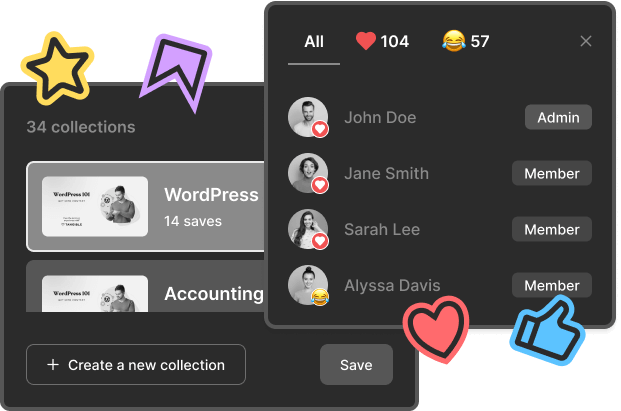This screenshot has width=621, height=411.
Task: Open John Doe's avatar
Action: point(308,117)
